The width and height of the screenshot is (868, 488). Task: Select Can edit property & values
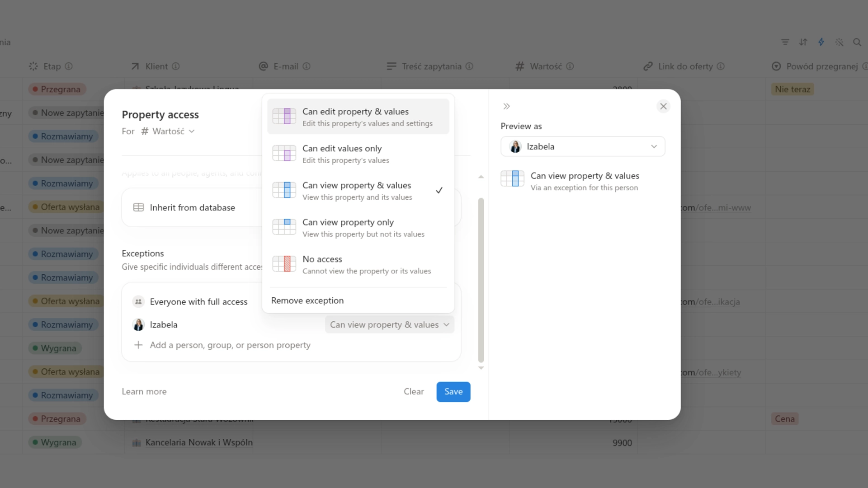pyautogui.click(x=358, y=117)
